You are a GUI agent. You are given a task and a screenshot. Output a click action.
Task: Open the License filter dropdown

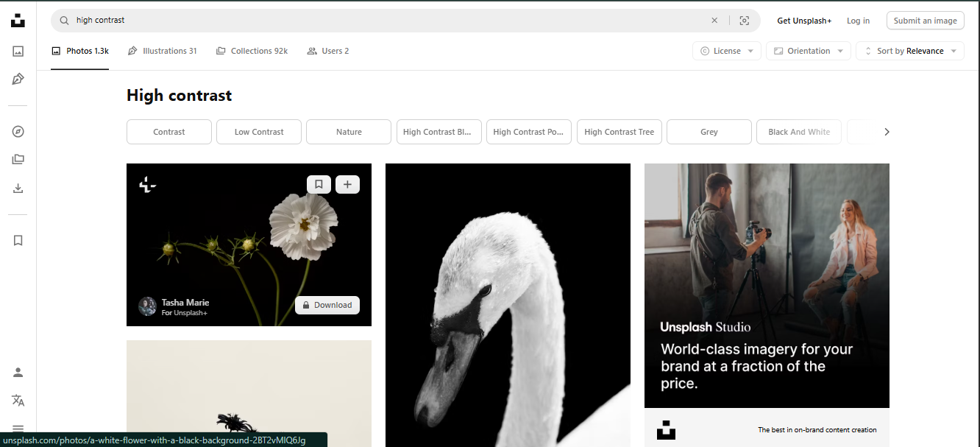(x=726, y=51)
